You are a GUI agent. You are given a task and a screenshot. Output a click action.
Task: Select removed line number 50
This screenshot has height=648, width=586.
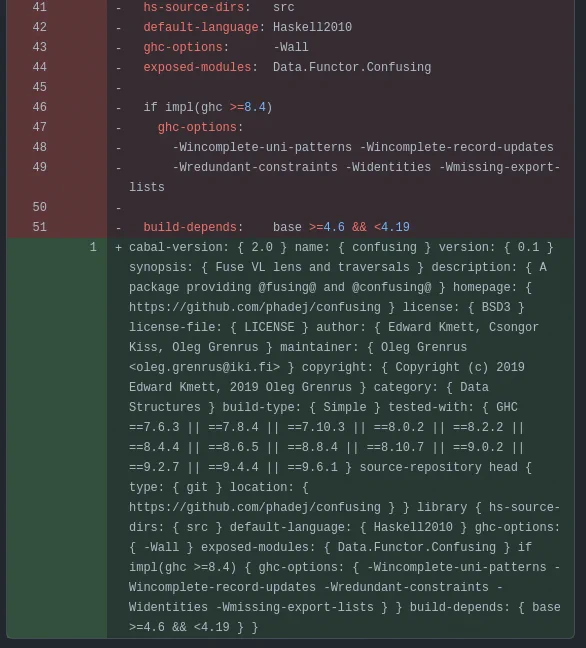click(x=40, y=207)
